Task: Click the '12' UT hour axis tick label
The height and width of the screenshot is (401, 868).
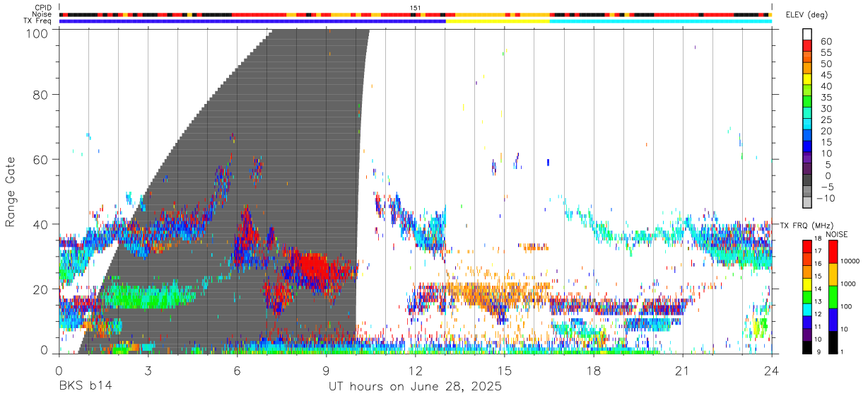Action: click(416, 371)
